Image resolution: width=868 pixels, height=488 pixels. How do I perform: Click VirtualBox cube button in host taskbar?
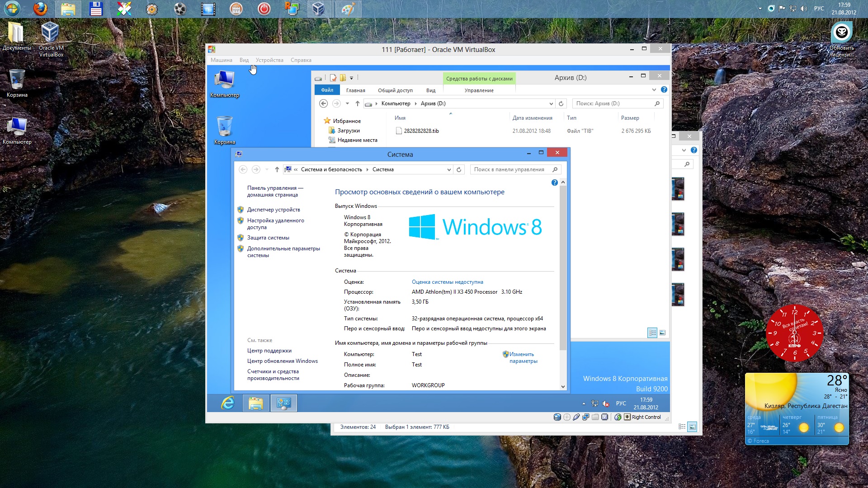tap(319, 9)
